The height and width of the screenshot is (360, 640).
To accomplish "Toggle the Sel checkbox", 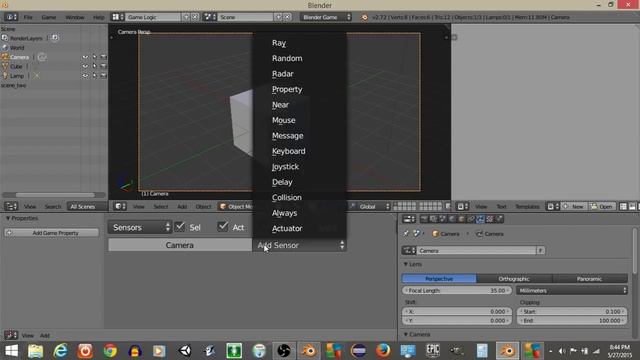I will (180, 227).
